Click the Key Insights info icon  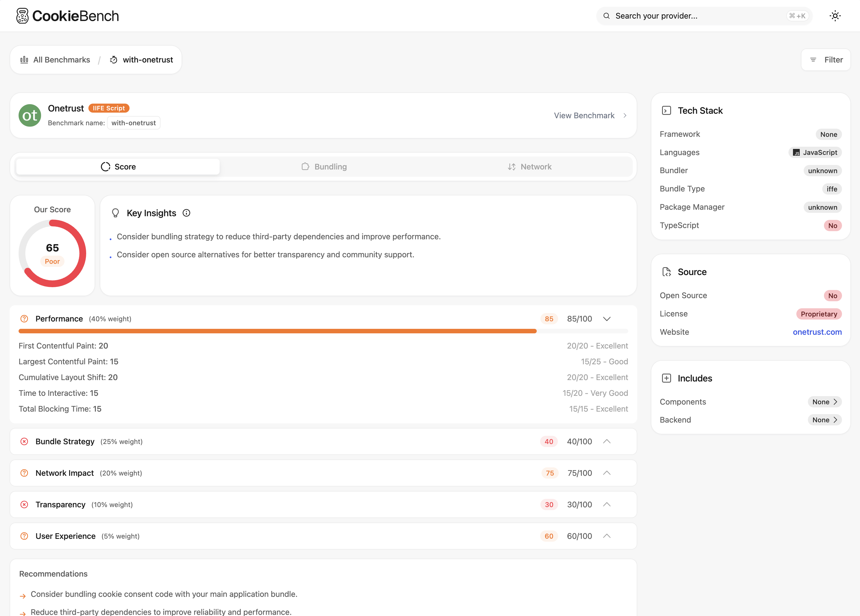[x=186, y=213]
